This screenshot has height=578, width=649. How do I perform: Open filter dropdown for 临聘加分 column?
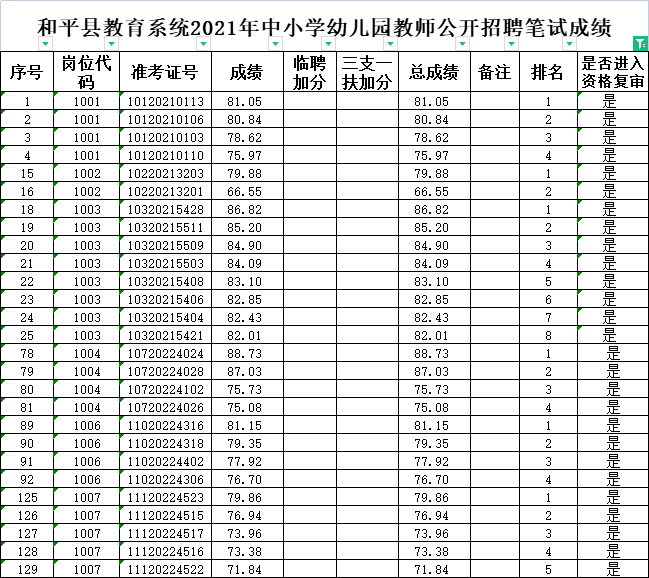[x=328, y=43]
